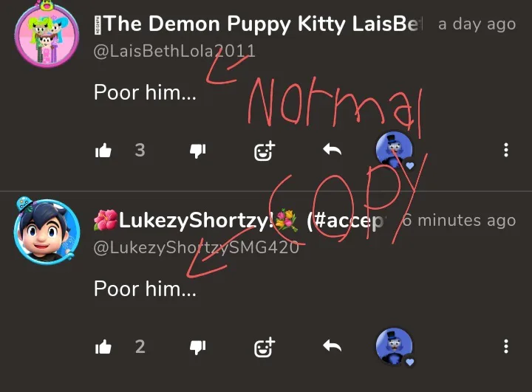
Task: Click the like count 3
Action: (x=140, y=150)
